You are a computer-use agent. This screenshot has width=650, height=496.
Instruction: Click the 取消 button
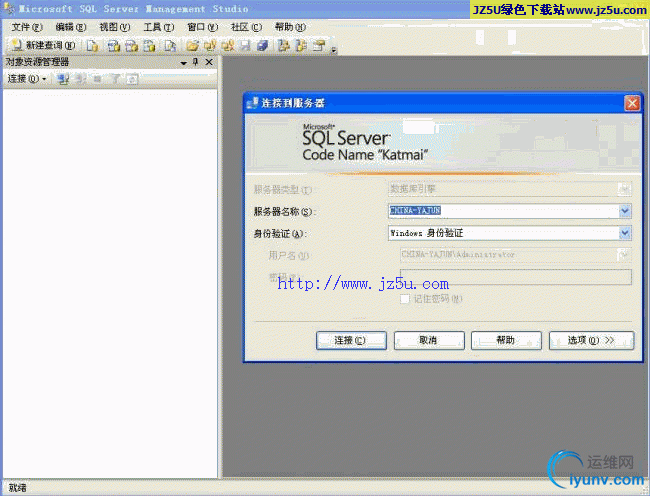(429, 340)
